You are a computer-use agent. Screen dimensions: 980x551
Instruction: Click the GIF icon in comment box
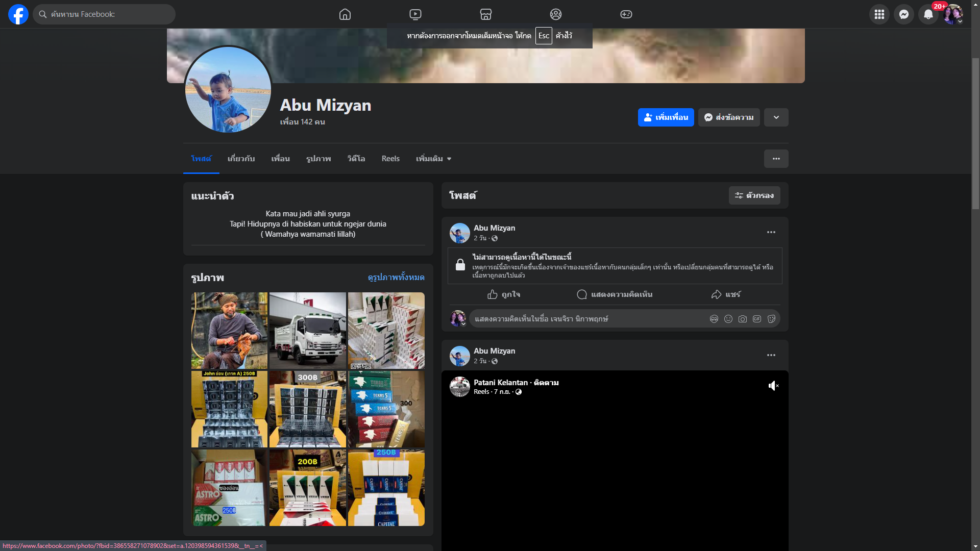point(757,319)
